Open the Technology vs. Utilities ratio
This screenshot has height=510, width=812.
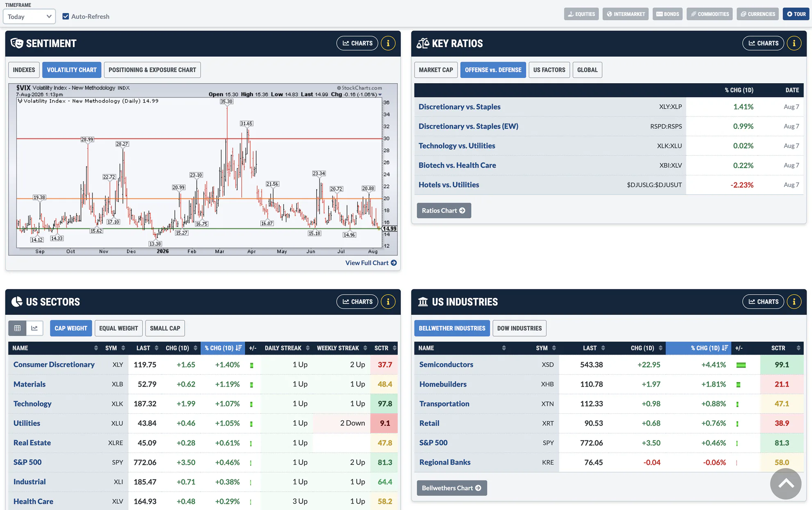(457, 146)
